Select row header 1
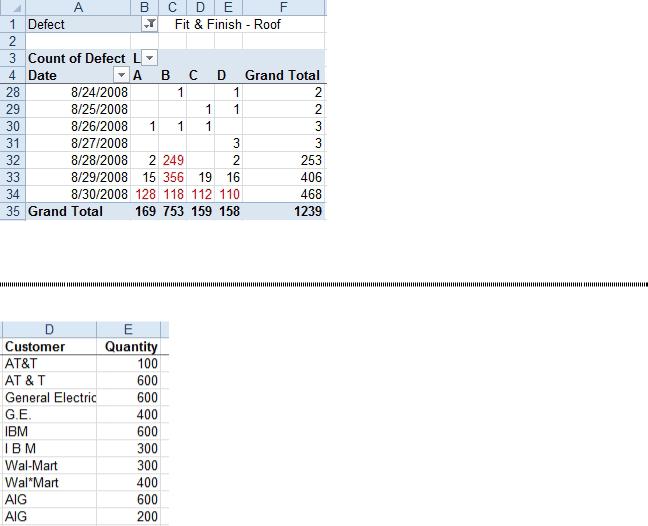 point(12,24)
